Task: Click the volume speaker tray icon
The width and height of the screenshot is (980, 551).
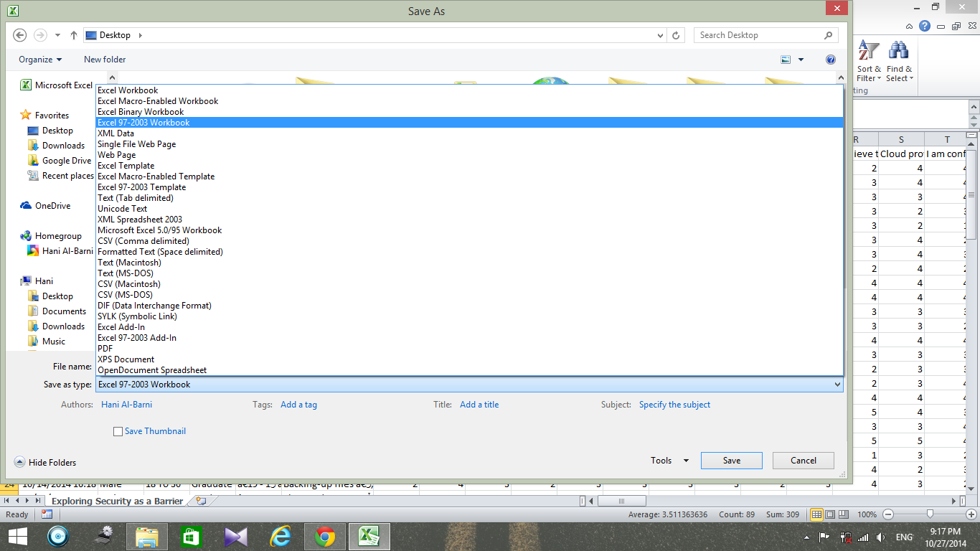Action: (880, 537)
